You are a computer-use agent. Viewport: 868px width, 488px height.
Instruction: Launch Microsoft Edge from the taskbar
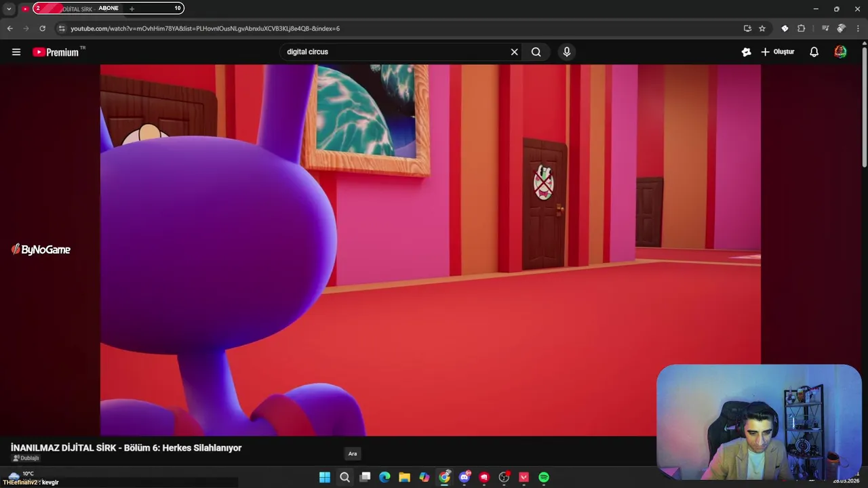tap(384, 477)
